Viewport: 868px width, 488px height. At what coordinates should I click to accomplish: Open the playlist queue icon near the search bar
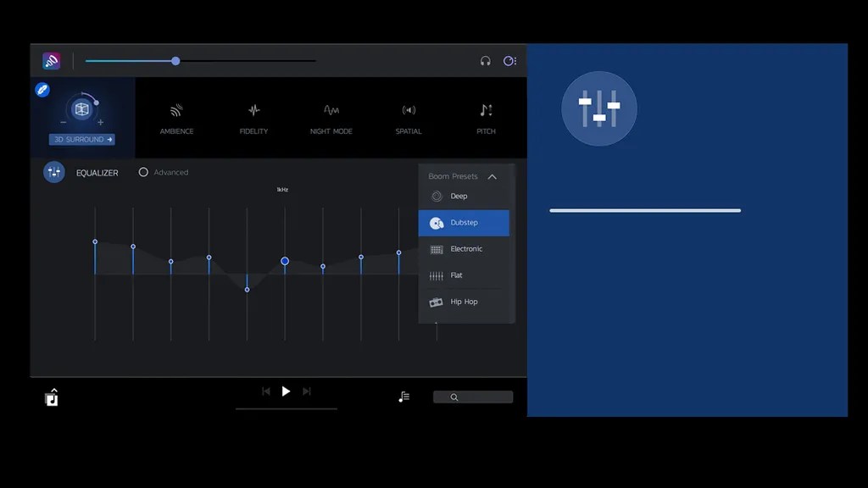[403, 395]
